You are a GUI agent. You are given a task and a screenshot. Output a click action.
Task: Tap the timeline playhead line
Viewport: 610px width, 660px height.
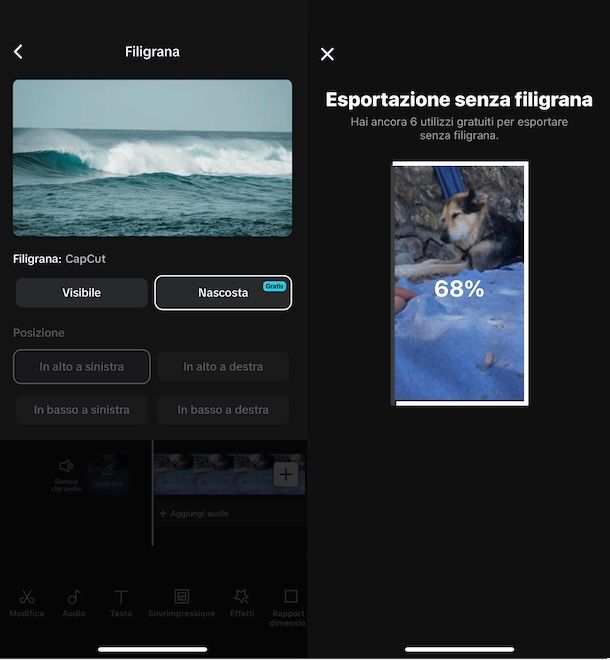(152, 492)
